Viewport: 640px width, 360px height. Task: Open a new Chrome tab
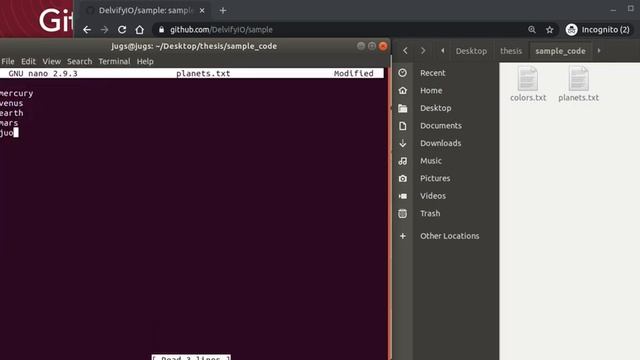tap(223, 11)
